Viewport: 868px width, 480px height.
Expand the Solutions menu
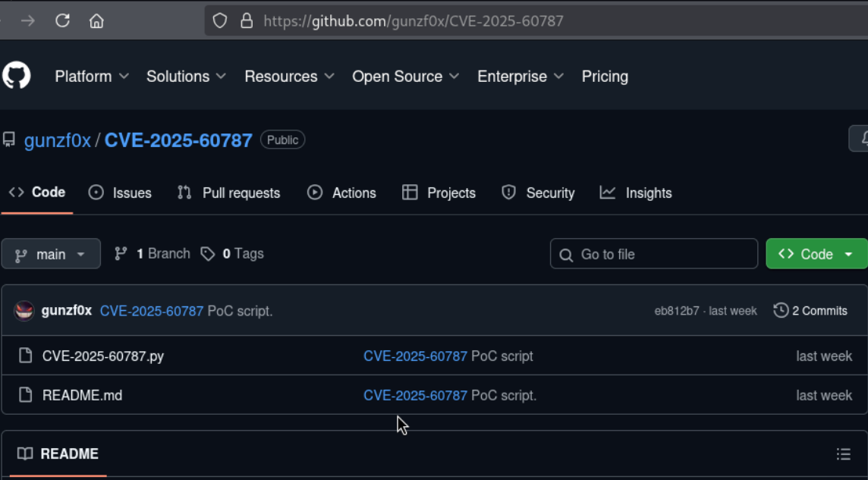point(186,77)
